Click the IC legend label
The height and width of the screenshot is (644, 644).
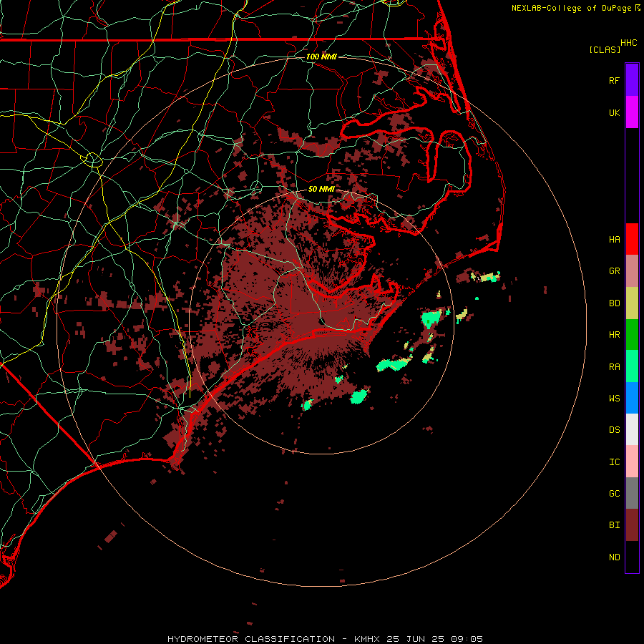615,462
